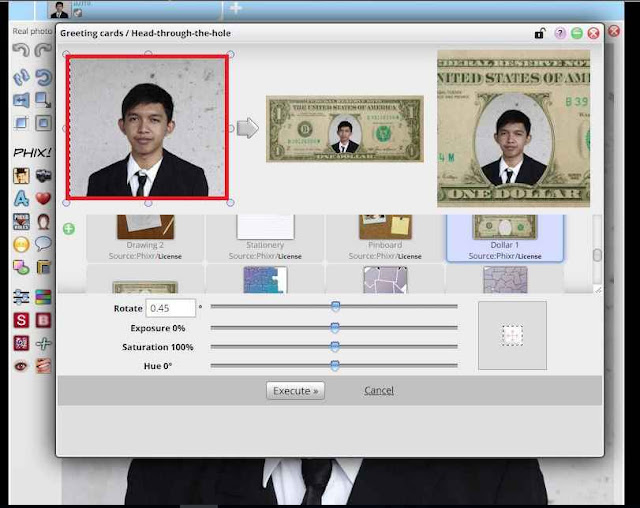The height and width of the screenshot is (508, 640).
Task: Open the adjustment sliders tool
Action: click(x=21, y=297)
